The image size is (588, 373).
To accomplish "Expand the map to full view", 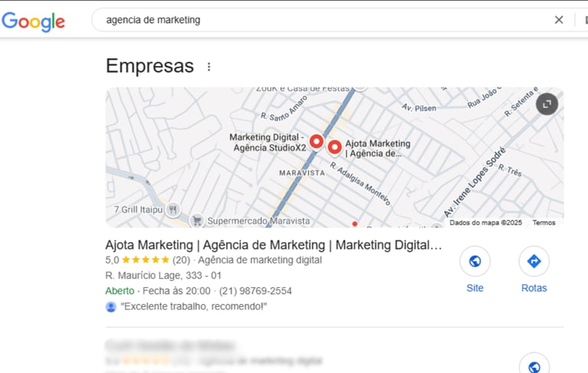I will [x=547, y=104].
